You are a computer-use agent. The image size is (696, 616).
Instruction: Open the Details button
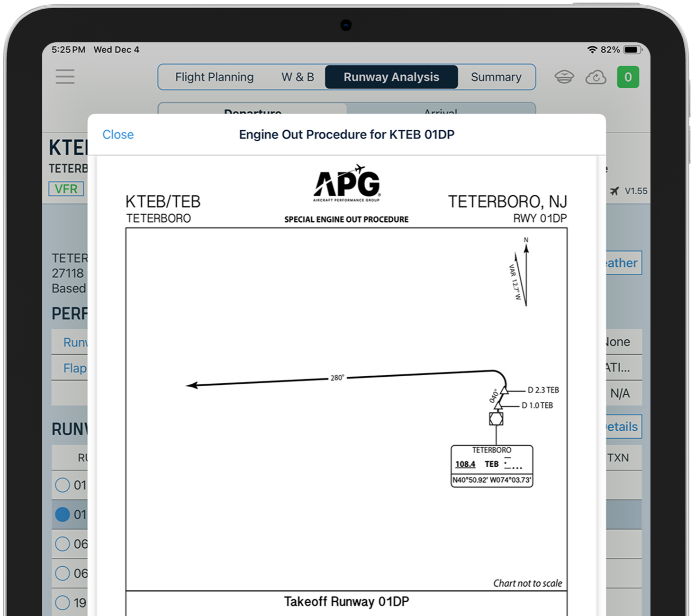click(623, 427)
